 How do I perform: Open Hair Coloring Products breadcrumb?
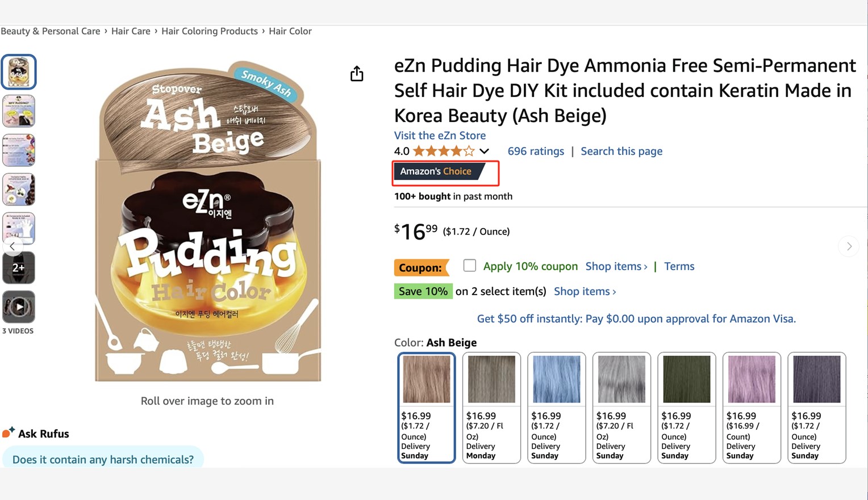point(209,31)
